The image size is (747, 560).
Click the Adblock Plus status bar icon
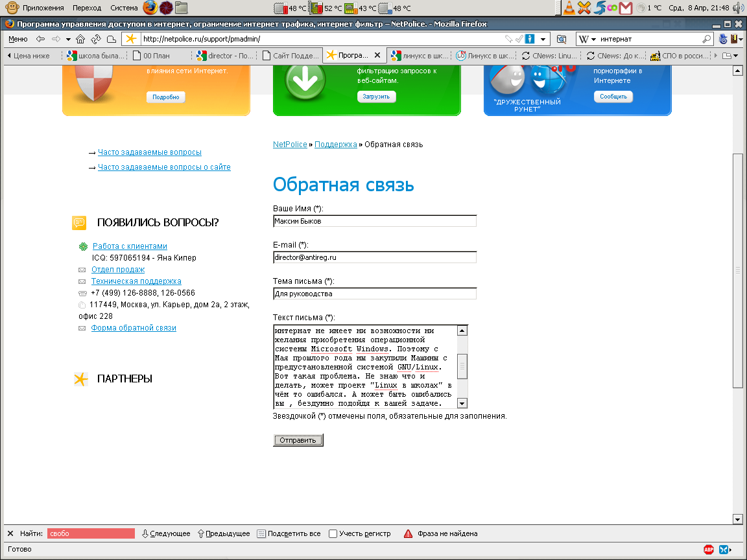pos(709,550)
